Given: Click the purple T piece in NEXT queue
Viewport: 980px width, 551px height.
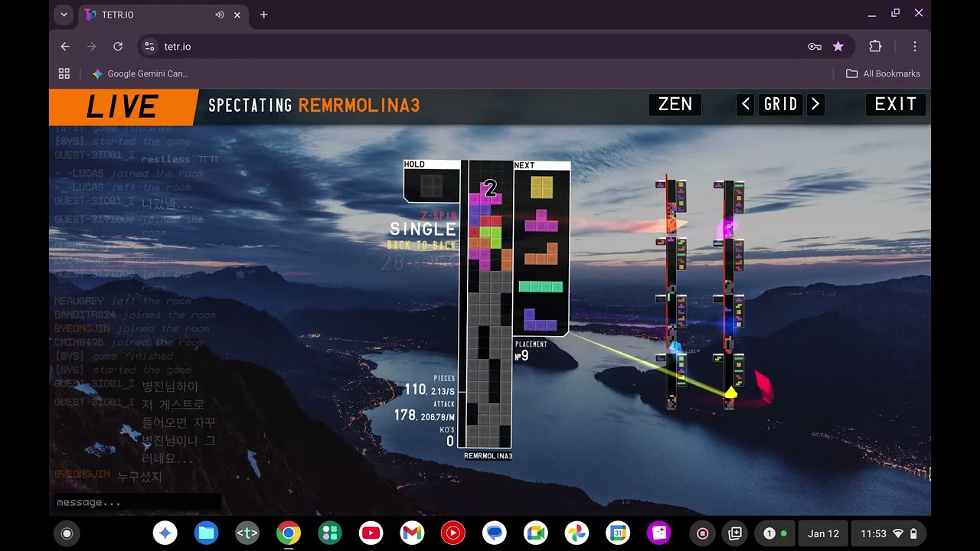Looking at the screenshot, I should coord(541,220).
